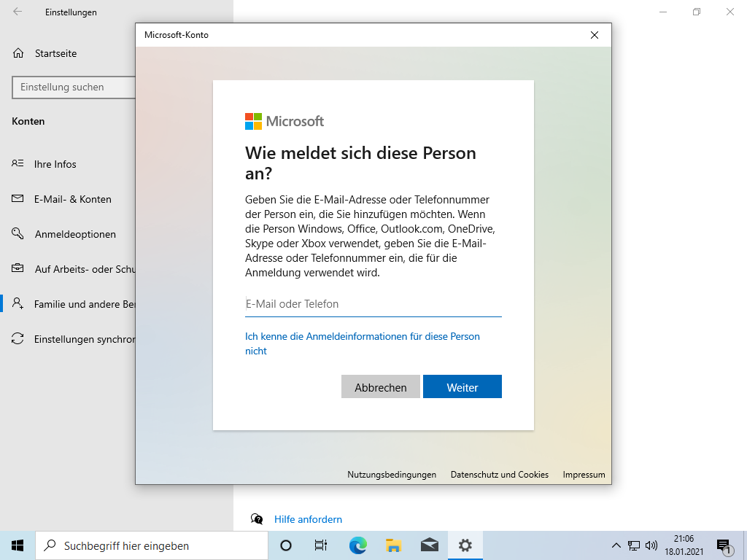The width and height of the screenshot is (747, 560).
Task: Click the Weiter button
Action: [x=462, y=386]
